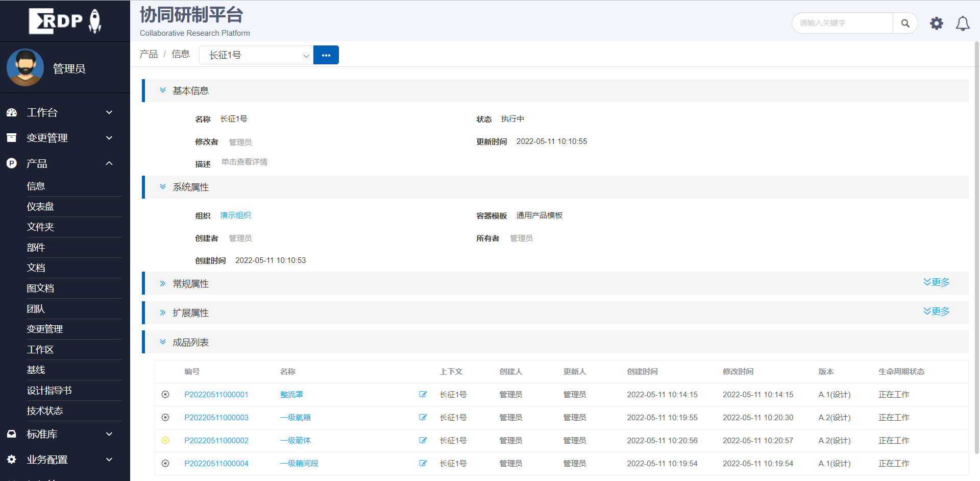
Task: Click the 管理员 user avatar
Action: [25, 67]
